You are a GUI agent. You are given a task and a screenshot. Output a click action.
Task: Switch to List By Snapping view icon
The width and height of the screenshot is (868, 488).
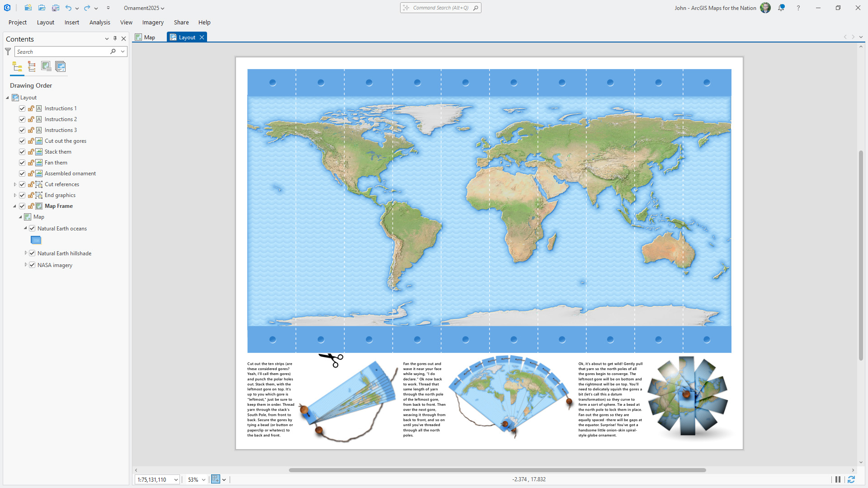(32, 66)
